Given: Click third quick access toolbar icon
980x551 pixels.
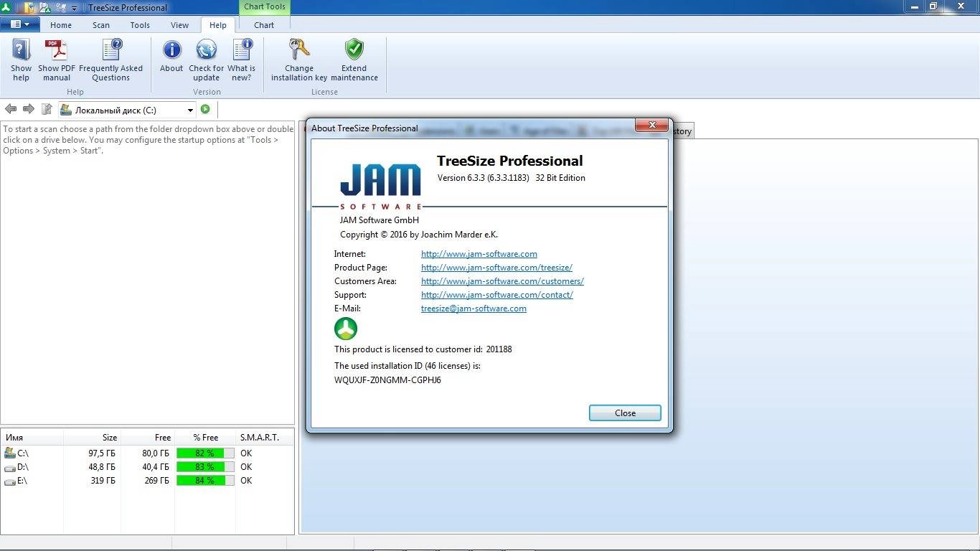Looking at the screenshot, I should pyautogui.click(x=60, y=7).
